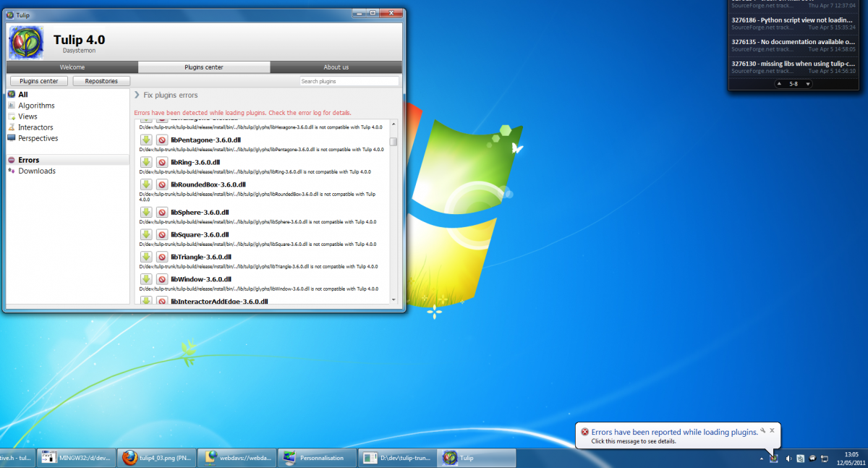Click red remove icon for libPentagone-3.6.0.dll
The image size is (868, 468).
click(x=162, y=140)
